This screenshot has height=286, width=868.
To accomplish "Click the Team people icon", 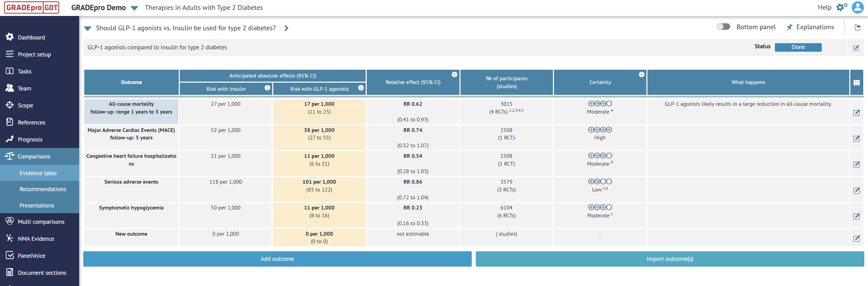I will click(10, 88).
